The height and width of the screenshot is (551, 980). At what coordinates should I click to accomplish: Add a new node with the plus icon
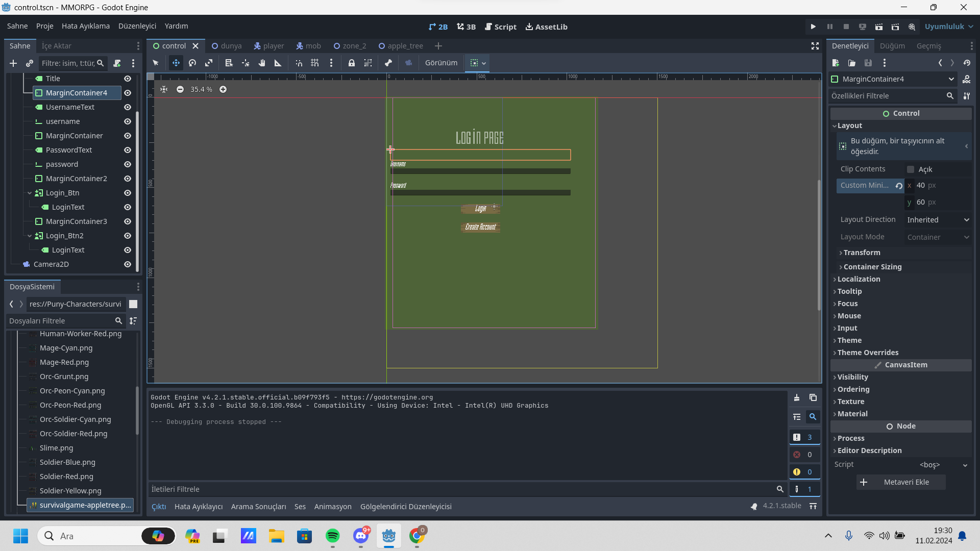pos(13,63)
